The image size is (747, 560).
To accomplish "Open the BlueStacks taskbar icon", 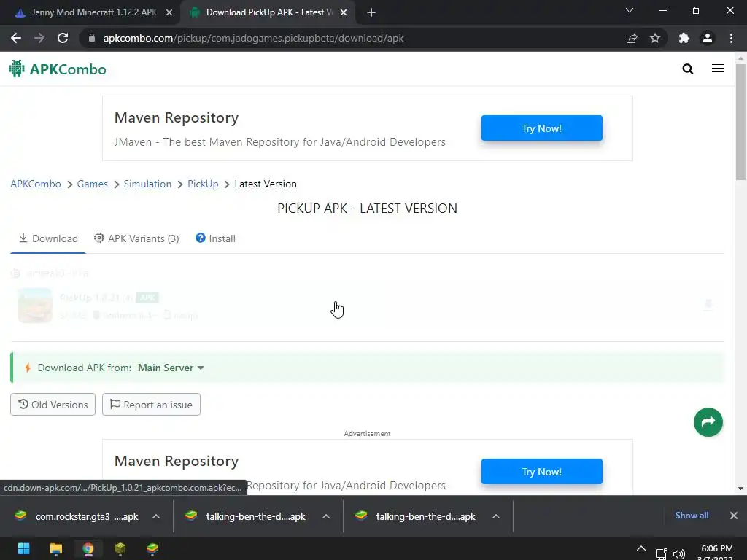I will tap(152, 548).
